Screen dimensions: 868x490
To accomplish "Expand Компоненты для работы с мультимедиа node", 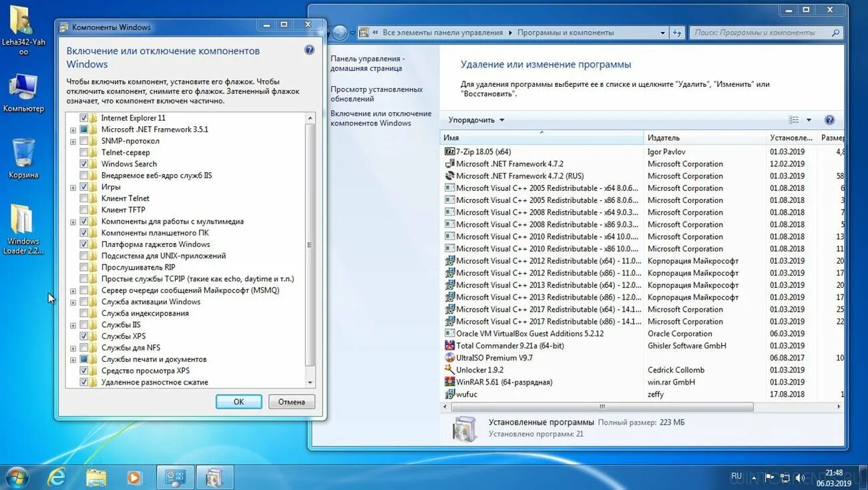I will (73, 222).
